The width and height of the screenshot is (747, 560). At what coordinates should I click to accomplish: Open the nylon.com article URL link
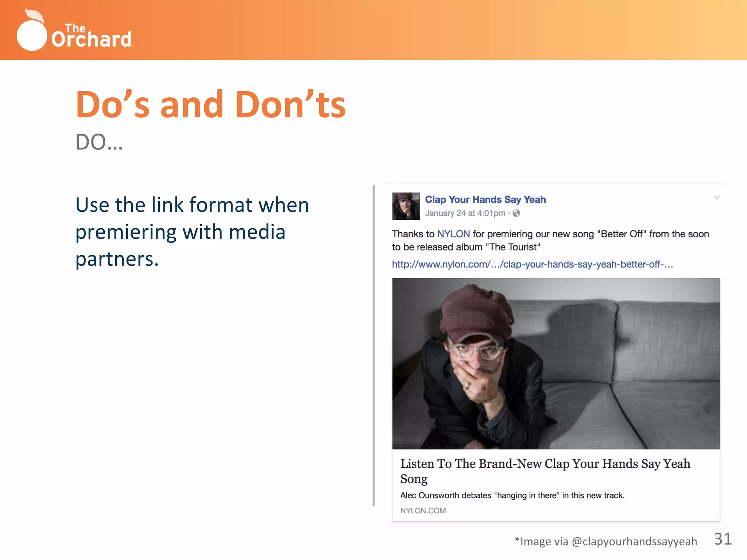click(x=533, y=264)
